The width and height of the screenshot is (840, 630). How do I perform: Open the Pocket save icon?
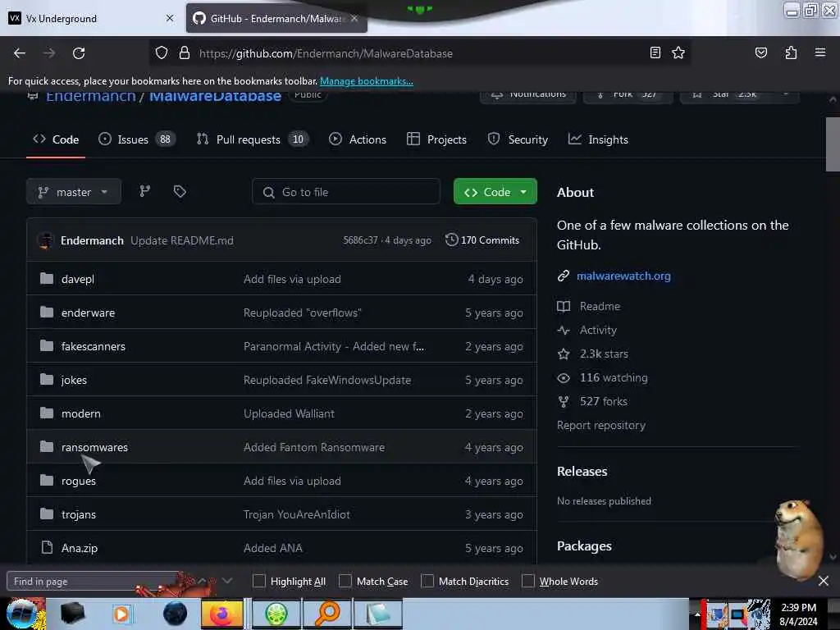pyautogui.click(x=760, y=52)
